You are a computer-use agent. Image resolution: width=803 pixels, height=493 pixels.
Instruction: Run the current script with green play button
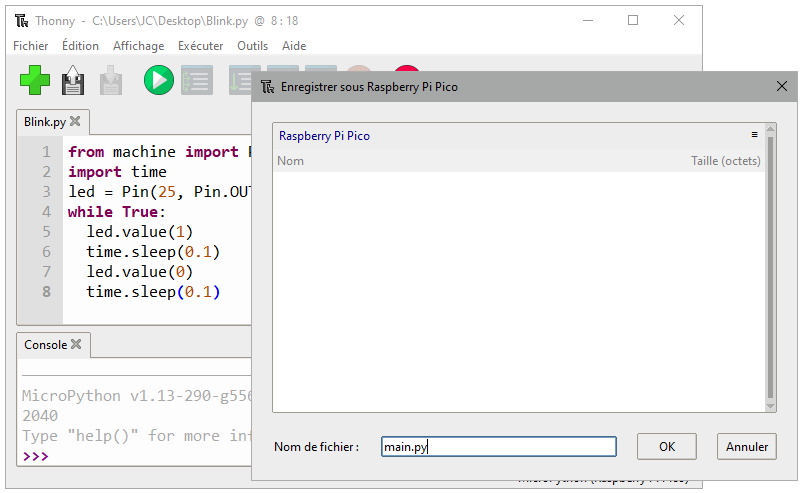tap(159, 80)
